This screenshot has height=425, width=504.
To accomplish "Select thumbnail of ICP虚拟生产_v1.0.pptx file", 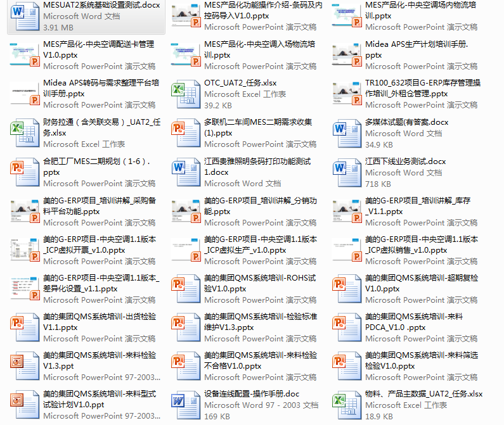I will point(186,250).
